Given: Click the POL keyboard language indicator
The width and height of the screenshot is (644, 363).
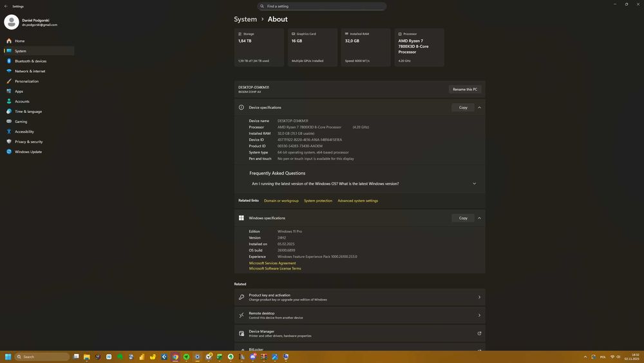Looking at the screenshot, I should [603, 357].
